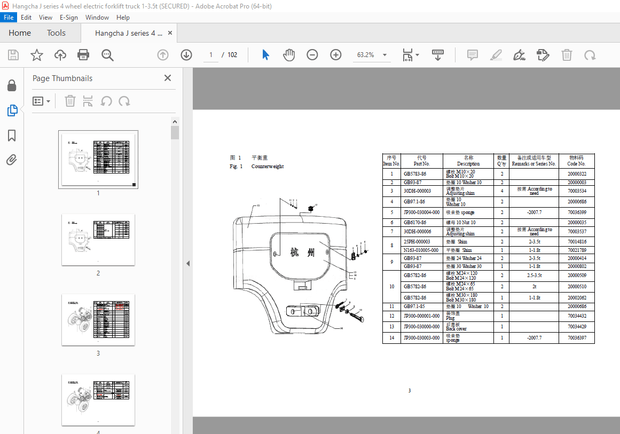Click the upload to cloud icon
The width and height of the screenshot is (620, 434).
[x=60, y=55]
